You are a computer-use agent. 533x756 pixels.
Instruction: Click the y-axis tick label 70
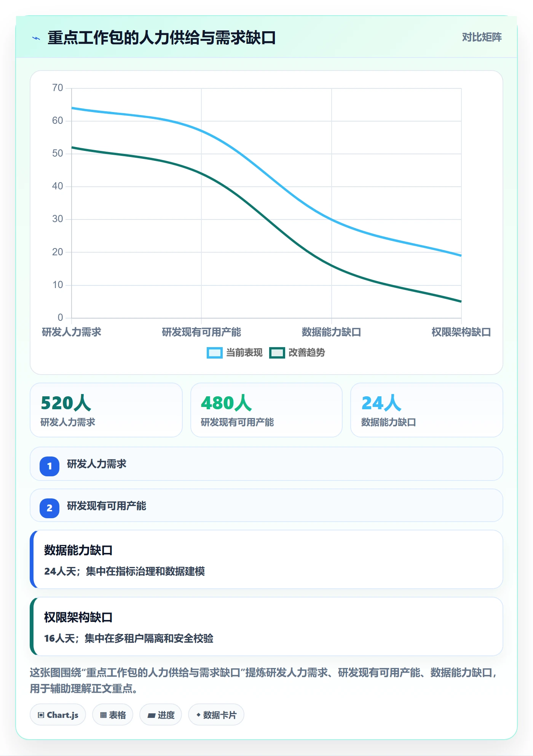coord(57,88)
